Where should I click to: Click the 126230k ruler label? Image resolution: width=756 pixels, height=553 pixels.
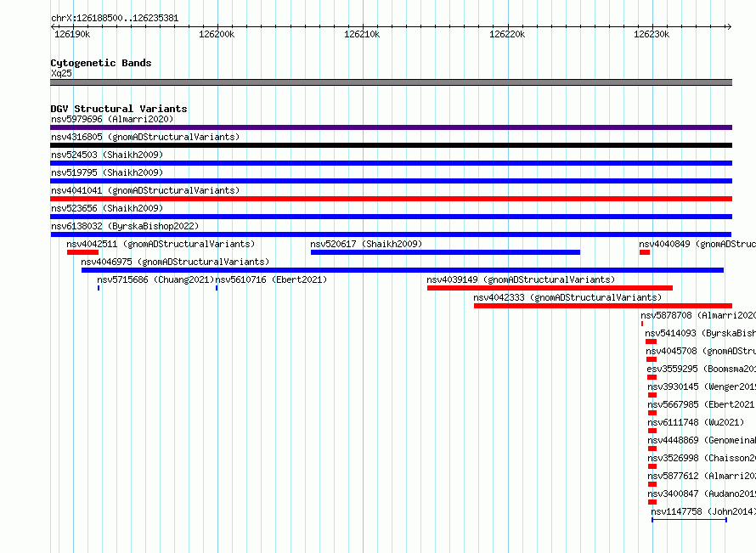[652, 34]
